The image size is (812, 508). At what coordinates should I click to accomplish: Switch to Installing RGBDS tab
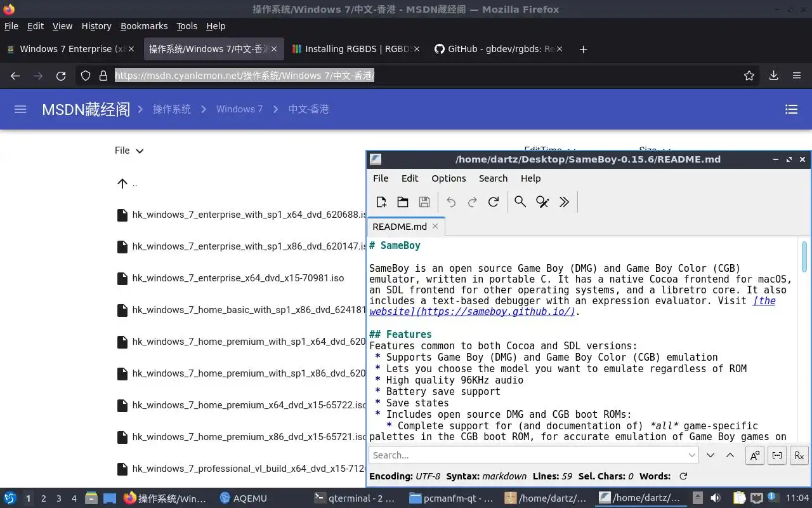[x=356, y=49]
